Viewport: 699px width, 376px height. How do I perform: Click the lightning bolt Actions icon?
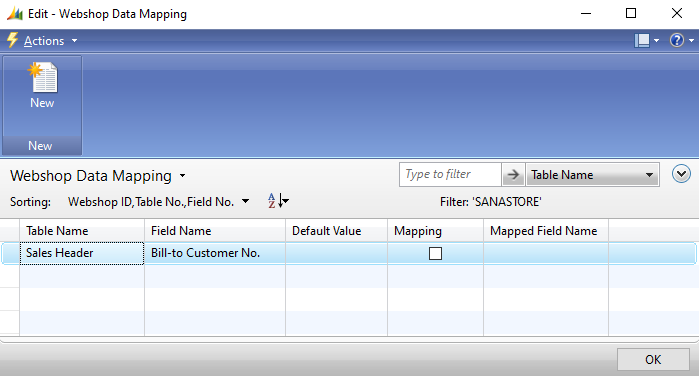[x=12, y=41]
